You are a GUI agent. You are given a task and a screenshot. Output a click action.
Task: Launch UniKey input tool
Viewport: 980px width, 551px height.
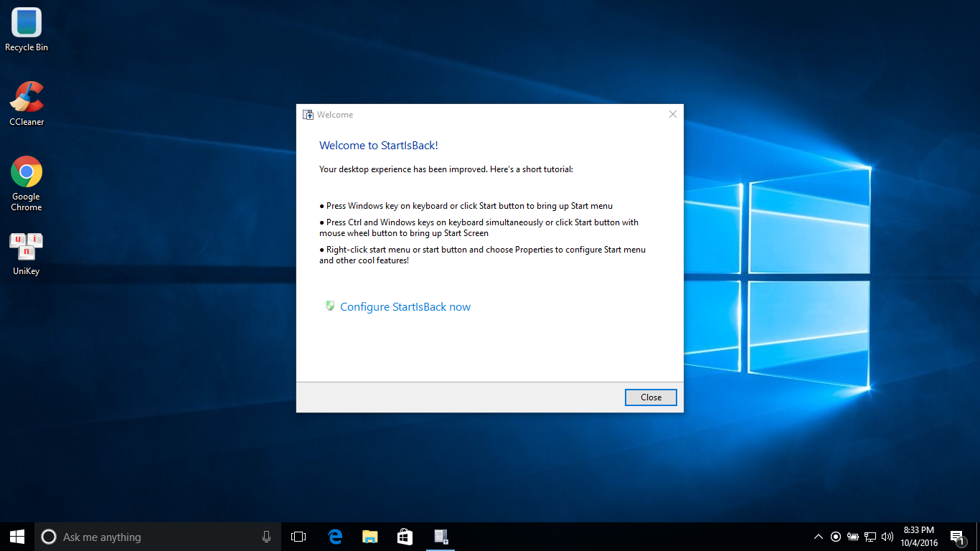[x=26, y=247]
